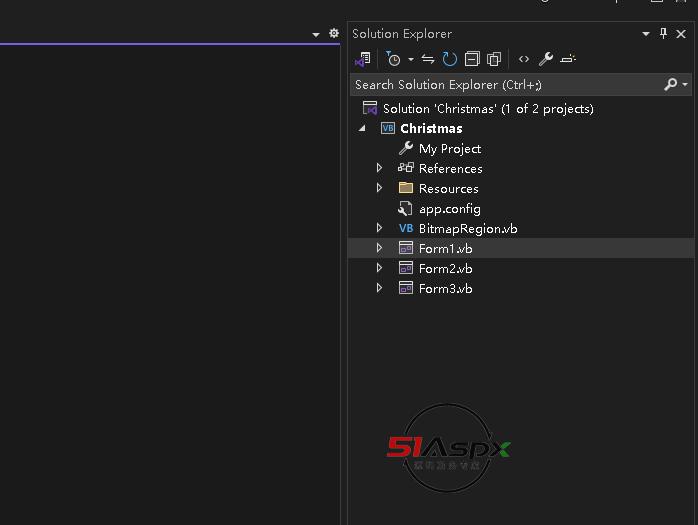
Task: Collapse All items in Solution Explorer
Action: click(x=472, y=59)
